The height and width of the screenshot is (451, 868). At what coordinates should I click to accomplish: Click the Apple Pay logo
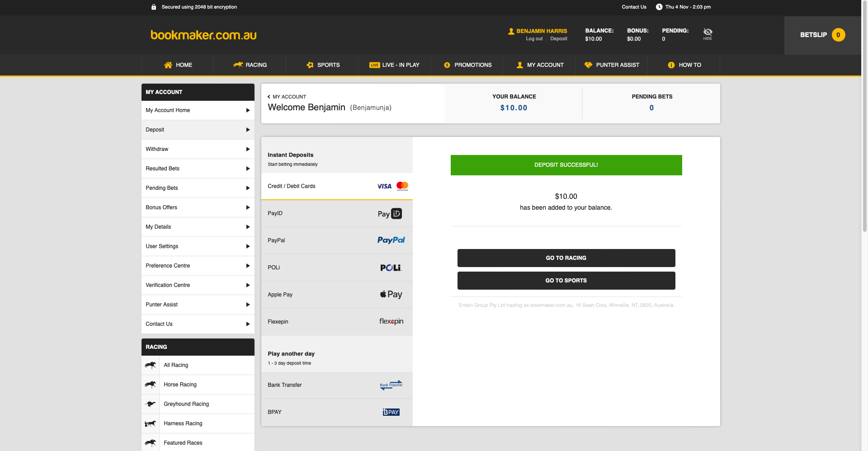[391, 294]
